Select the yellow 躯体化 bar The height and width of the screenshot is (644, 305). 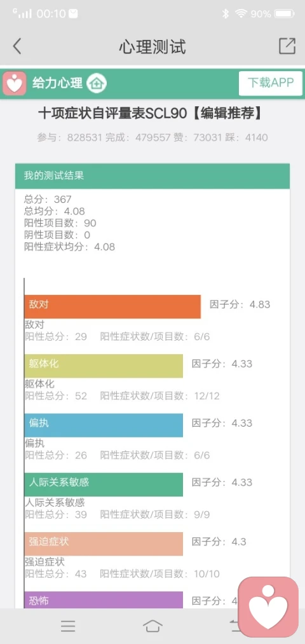click(104, 366)
